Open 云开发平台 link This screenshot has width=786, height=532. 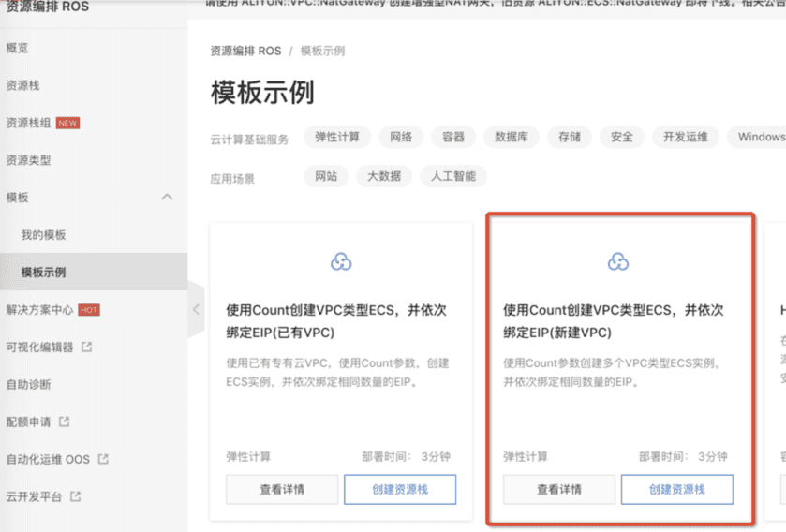[34, 496]
